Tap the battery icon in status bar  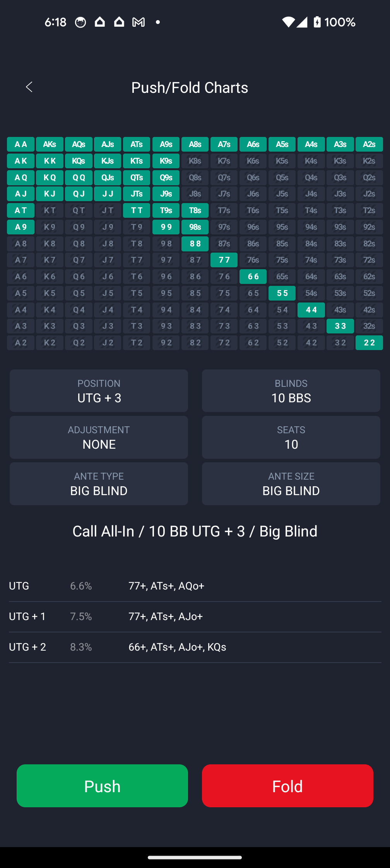317,22
